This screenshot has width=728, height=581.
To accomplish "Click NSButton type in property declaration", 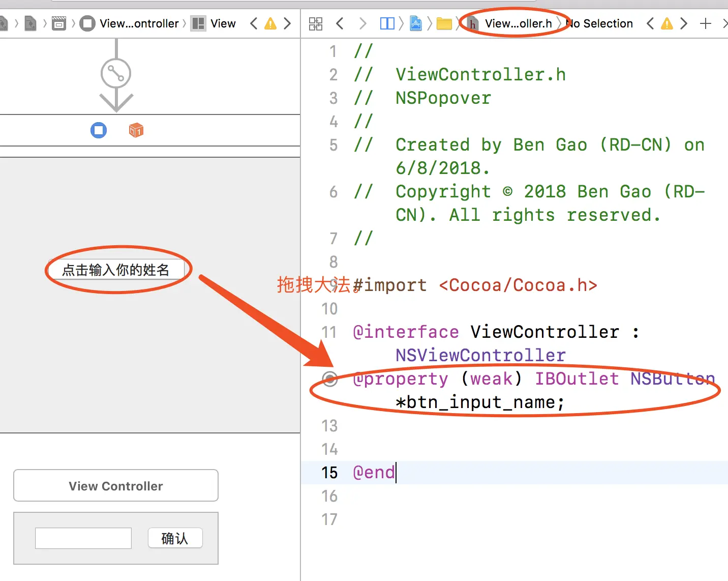I will (x=673, y=379).
